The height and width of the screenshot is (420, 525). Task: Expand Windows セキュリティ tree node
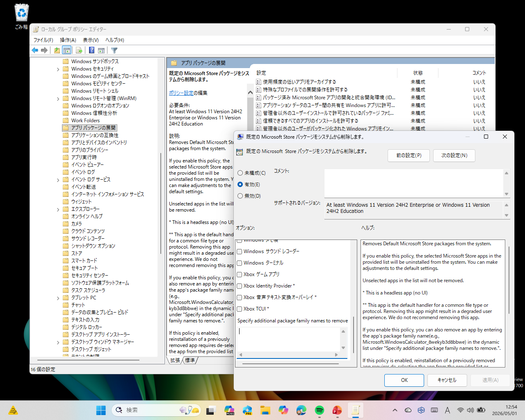coord(58,69)
